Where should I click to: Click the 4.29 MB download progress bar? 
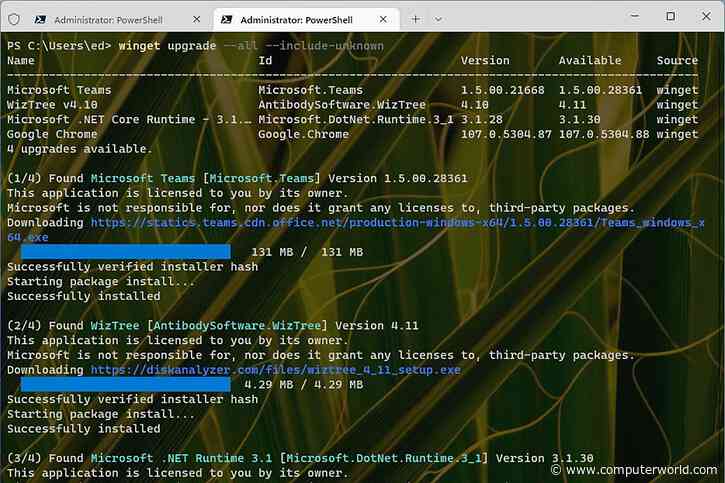pos(125,384)
